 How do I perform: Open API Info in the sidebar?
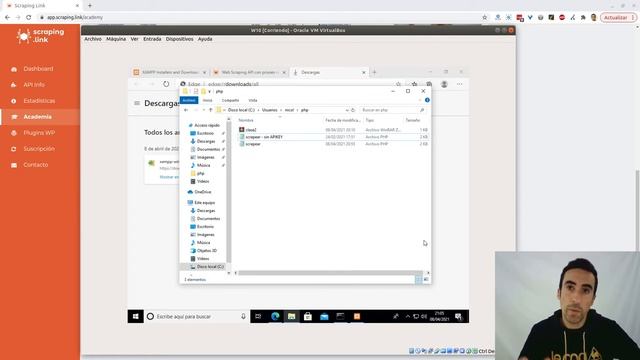pyautogui.click(x=34, y=85)
